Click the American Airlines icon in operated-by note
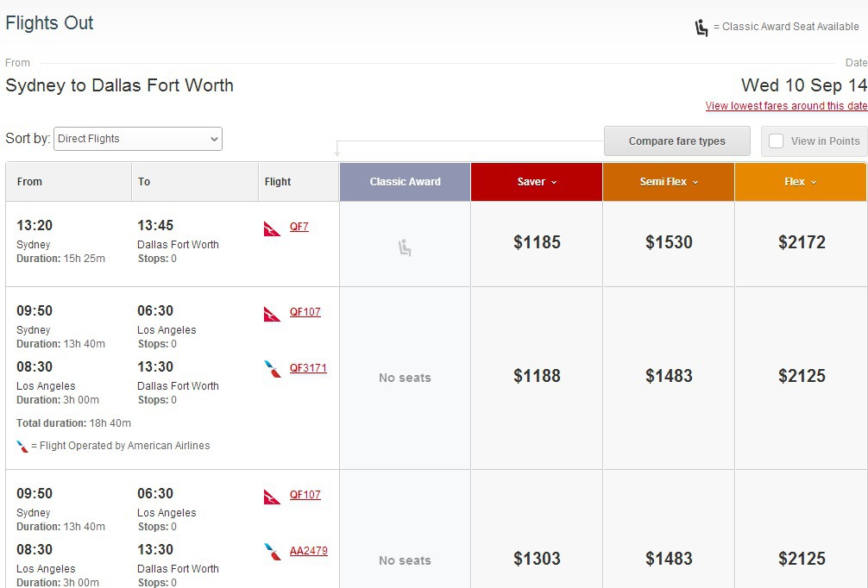 click(22, 447)
